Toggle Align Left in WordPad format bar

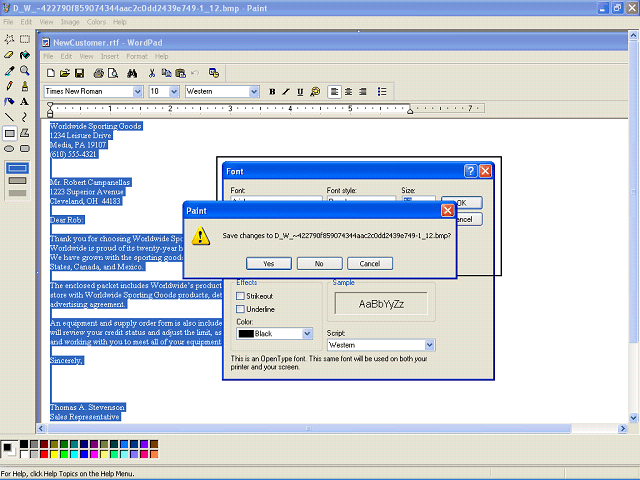[x=334, y=92]
